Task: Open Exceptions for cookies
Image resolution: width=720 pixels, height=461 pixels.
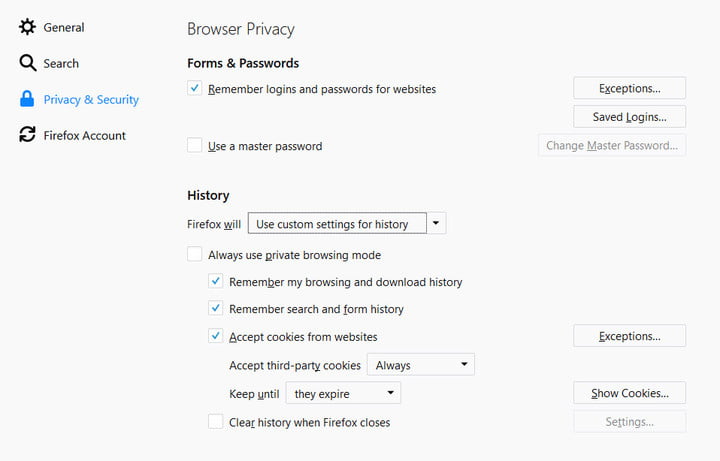Action: (x=629, y=336)
